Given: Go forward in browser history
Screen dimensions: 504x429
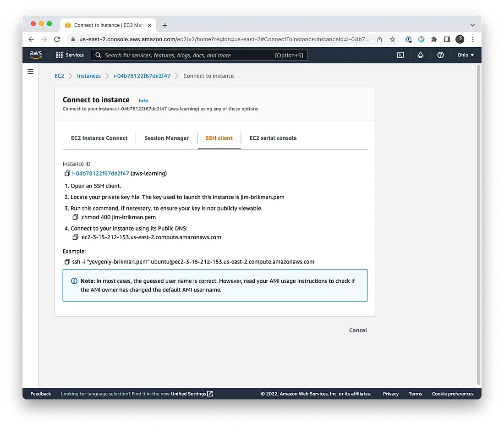Looking at the screenshot, I should click(x=44, y=39).
